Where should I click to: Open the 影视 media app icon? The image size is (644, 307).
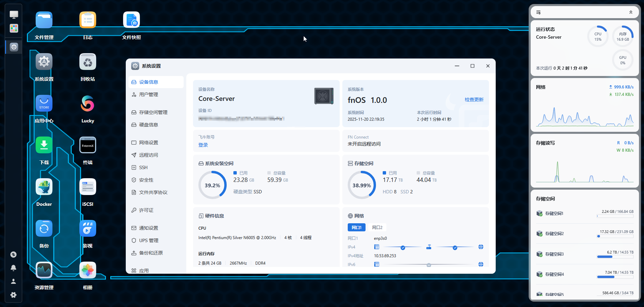(x=88, y=229)
